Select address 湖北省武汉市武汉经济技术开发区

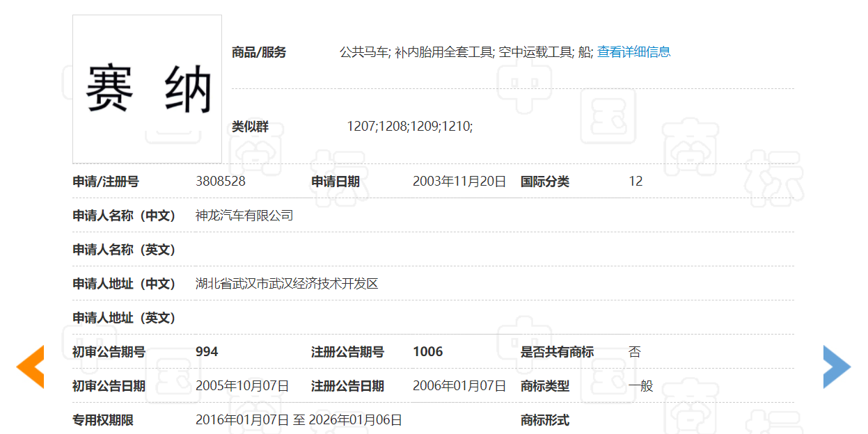pyautogui.click(x=287, y=284)
